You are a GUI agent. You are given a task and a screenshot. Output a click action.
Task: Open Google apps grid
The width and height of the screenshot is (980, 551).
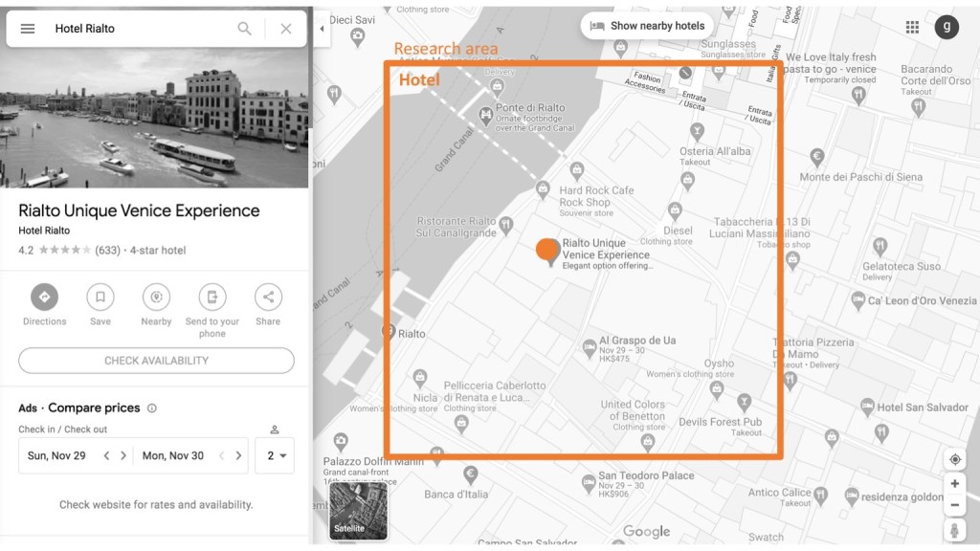(912, 27)
